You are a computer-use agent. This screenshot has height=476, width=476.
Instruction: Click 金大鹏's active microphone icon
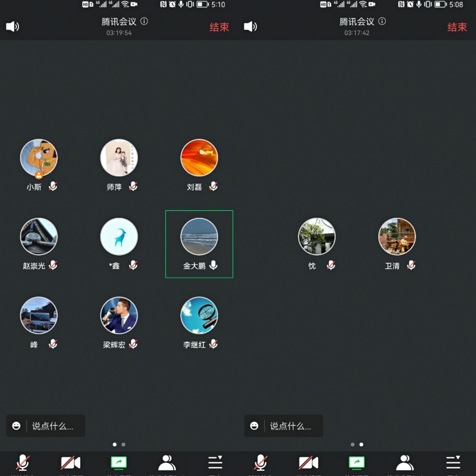[214, 265]
